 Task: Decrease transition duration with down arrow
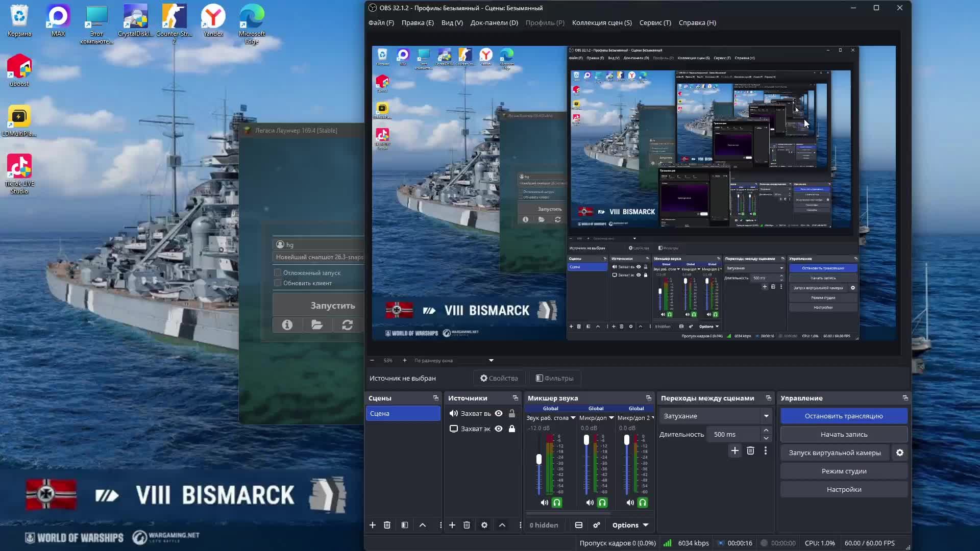pos(766,438)
